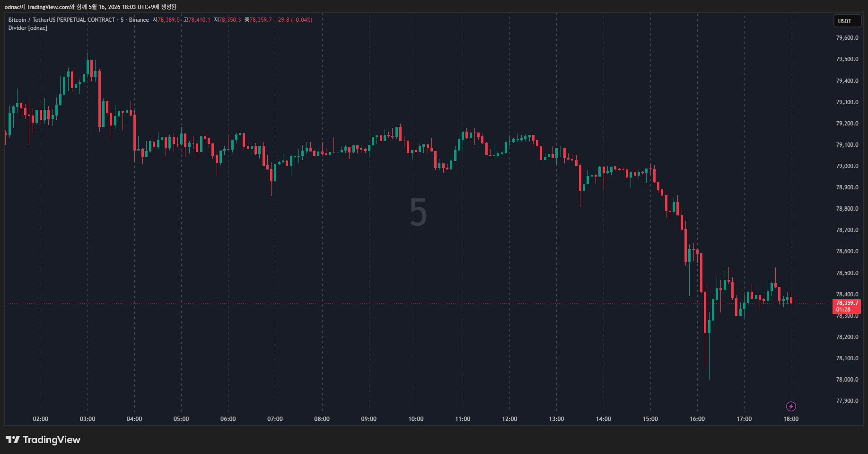This screenshot has height=454, width=868.
Task: Click the 03:00 time axis label
Action: pyautogui.click(x=88, y=419)
